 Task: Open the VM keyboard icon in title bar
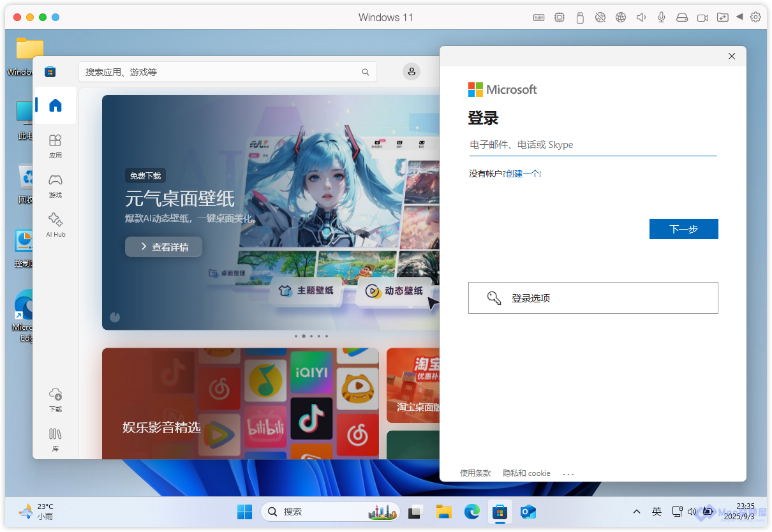[x=538, y=17]
